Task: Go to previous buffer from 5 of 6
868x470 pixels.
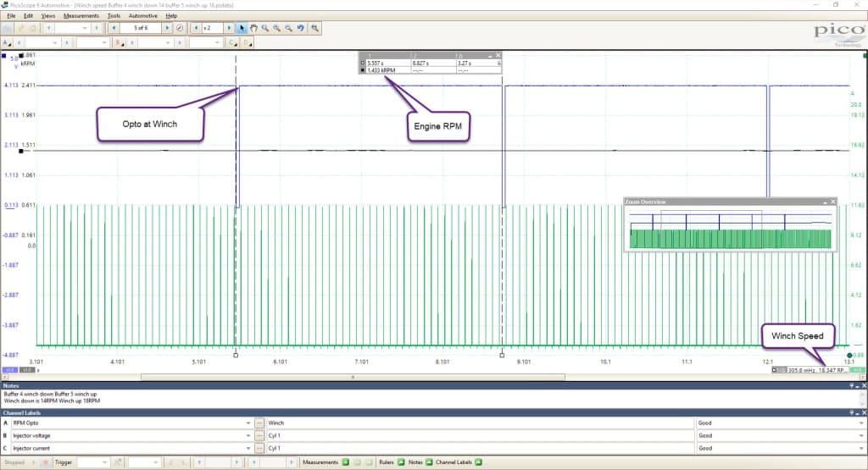Action: click(x=114, y=28)
